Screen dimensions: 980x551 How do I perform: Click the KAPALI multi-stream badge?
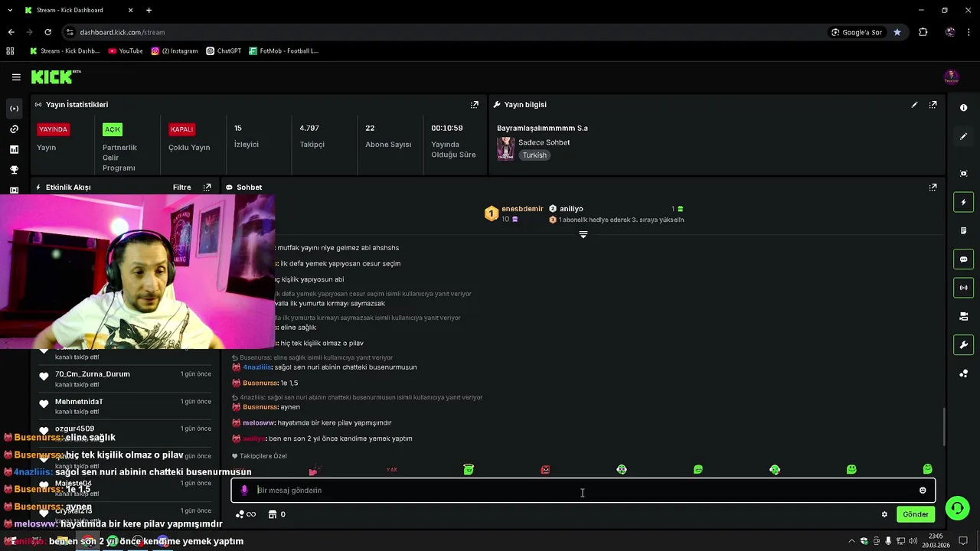182,129
